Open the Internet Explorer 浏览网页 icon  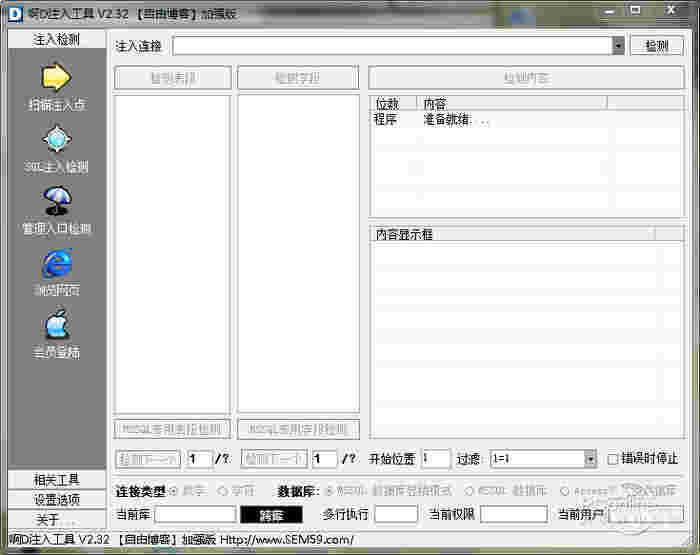[x=57, y=263]
